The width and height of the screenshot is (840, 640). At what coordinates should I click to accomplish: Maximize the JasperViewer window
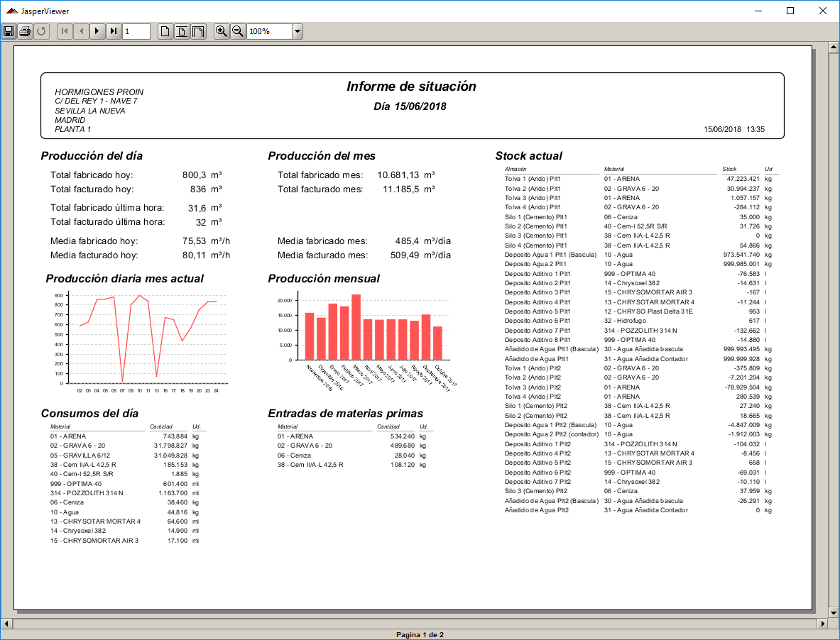(x=790, y=11)
